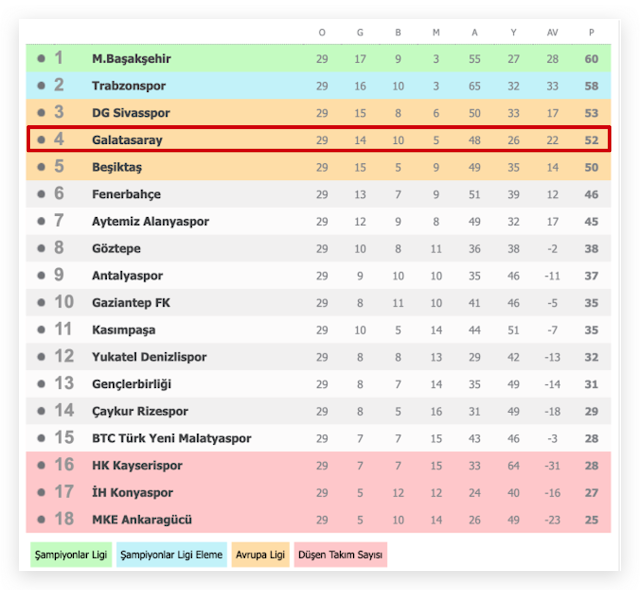
Task: Open BTC Türk Yeni Malatyaspor link
Action: (x=171, y=438)
